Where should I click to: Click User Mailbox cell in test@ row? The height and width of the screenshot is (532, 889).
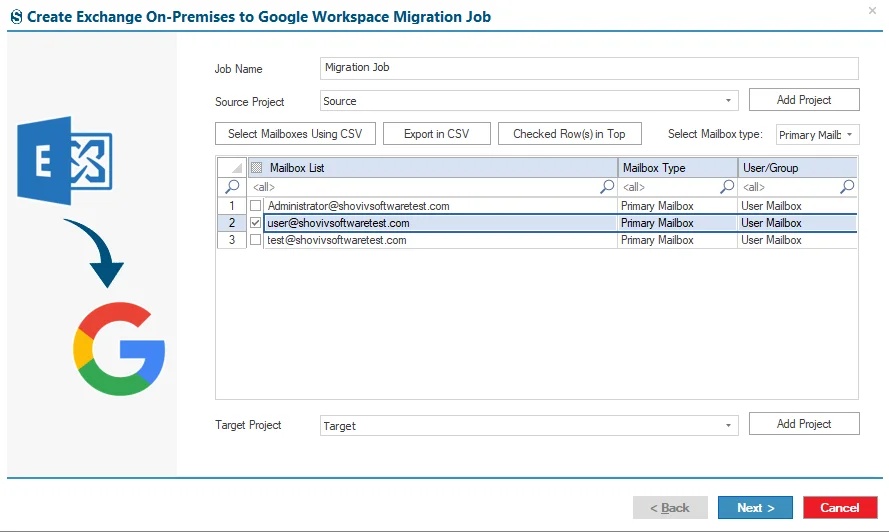pos(797,240)
